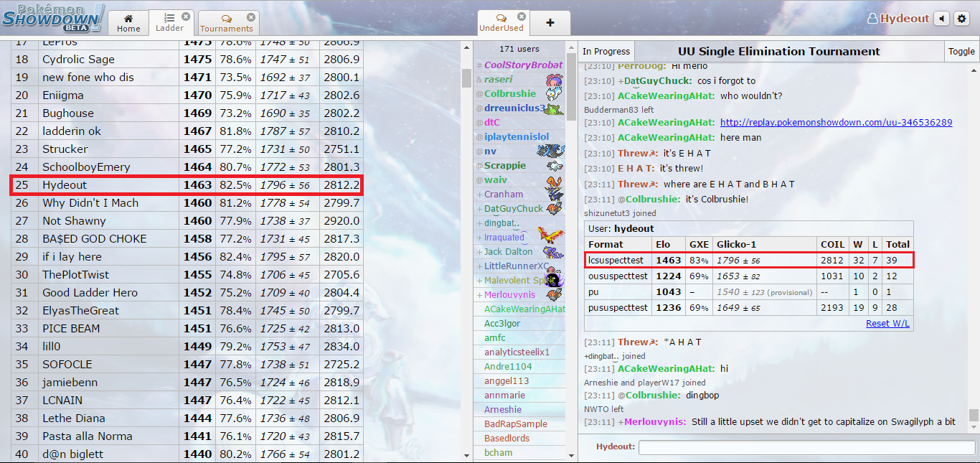Click Bughouse in the ladder list
The height and width of the screenshot is (463, 980).
(68, 113)
